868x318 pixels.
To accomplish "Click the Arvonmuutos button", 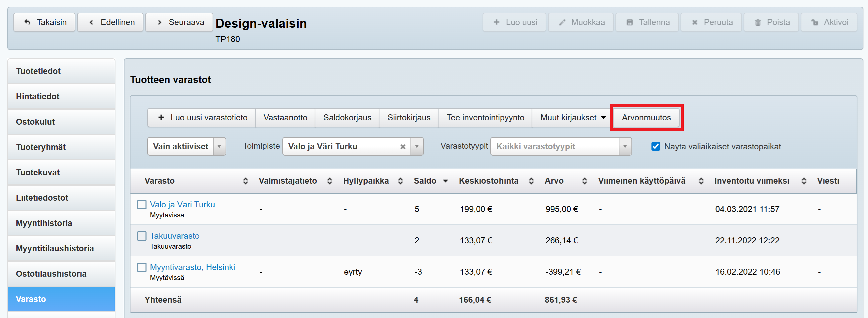I will [646, 117].
